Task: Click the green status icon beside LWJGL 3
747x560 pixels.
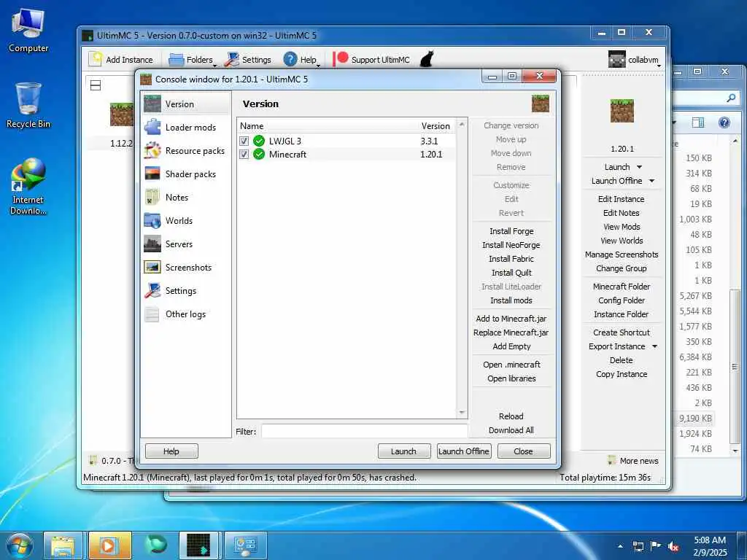Action: point(259,141)
